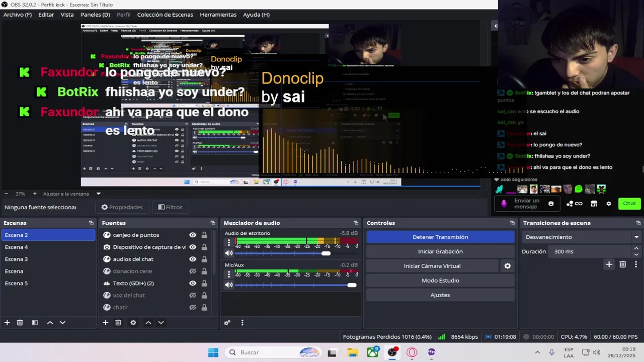Unlock the audios del chat source
The image size is (644, 362).
tap(204, 259)
